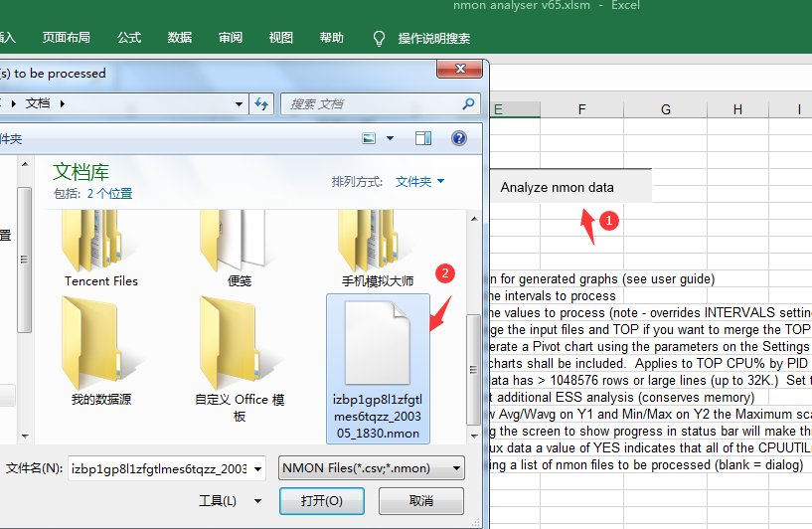
Task: Expand the arrow after 文档 in path
Action: pos(63,103)
